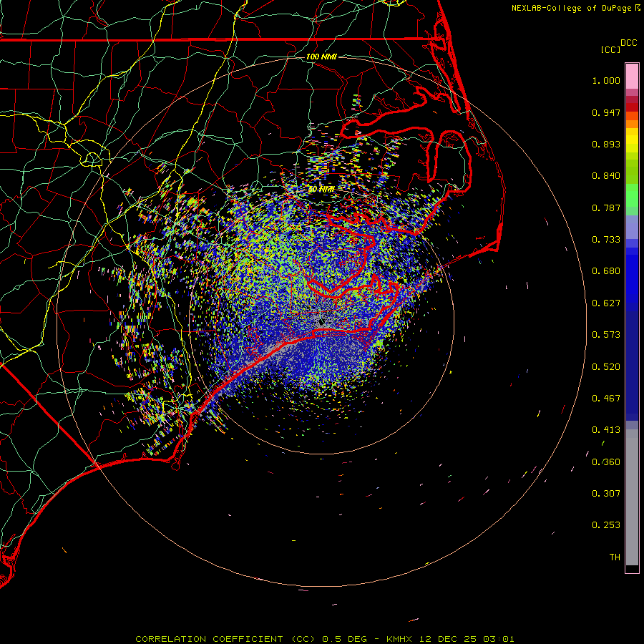Select the 1.000 value on the color scale
644x644 pixels.
(606, 80)
